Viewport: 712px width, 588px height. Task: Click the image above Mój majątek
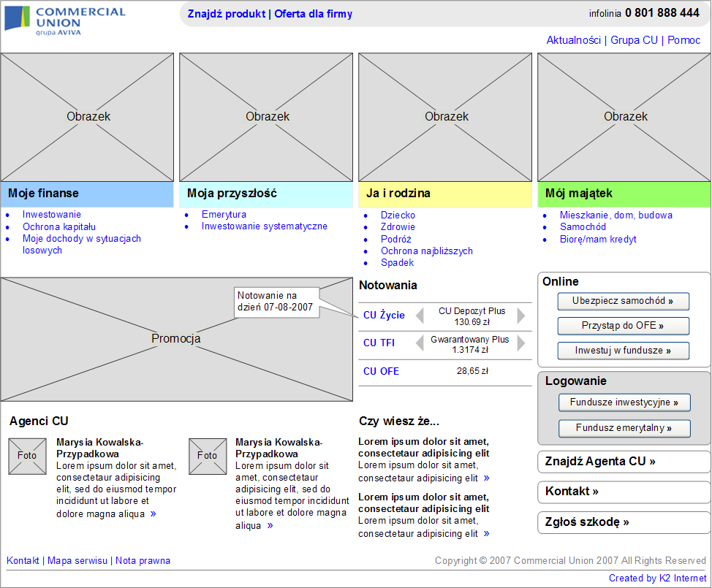click(x=624, y=117)
